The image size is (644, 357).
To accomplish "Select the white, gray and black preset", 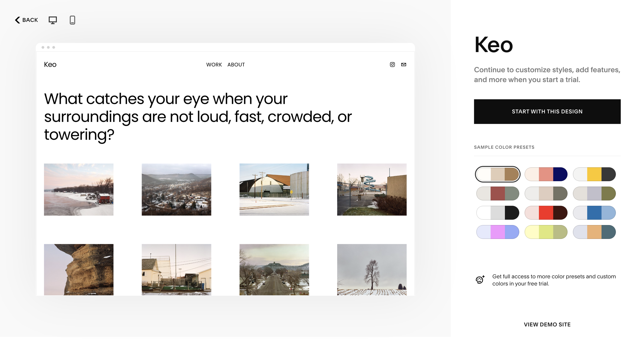I will click(x=497, y=213).
